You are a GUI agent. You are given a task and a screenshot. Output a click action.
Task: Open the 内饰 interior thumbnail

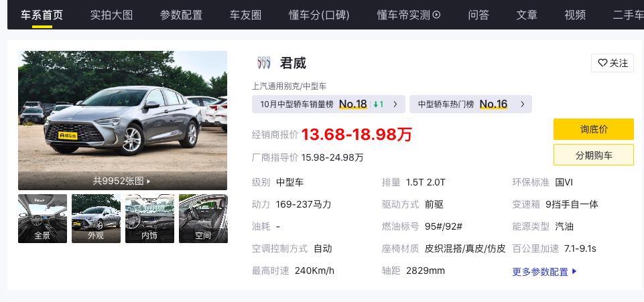click(x=149, y=218)
